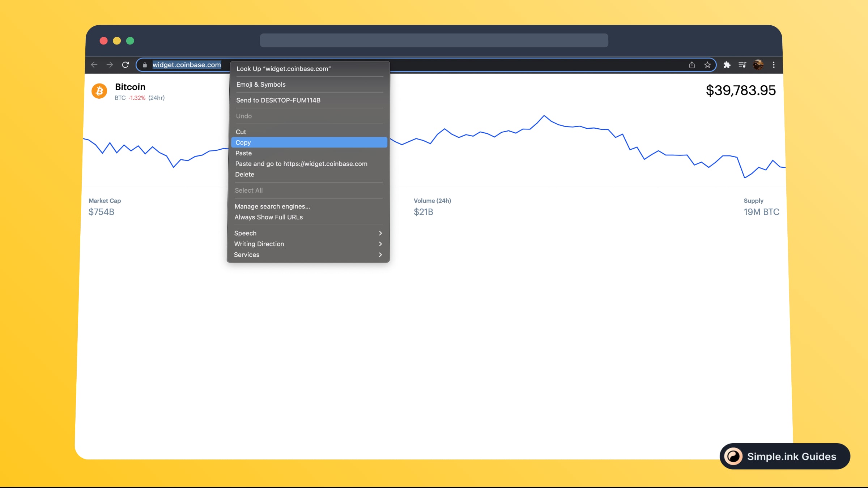Reload the page with the refresh icon

point(125,65)
